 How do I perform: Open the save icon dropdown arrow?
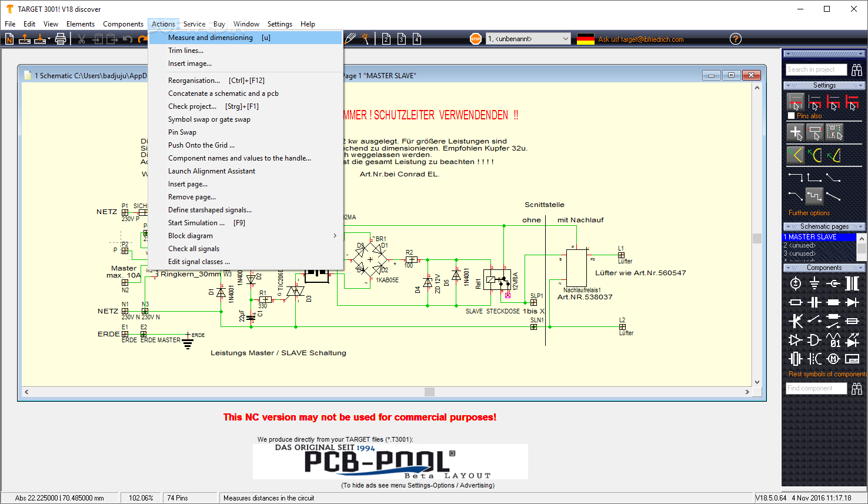point(49,39)
